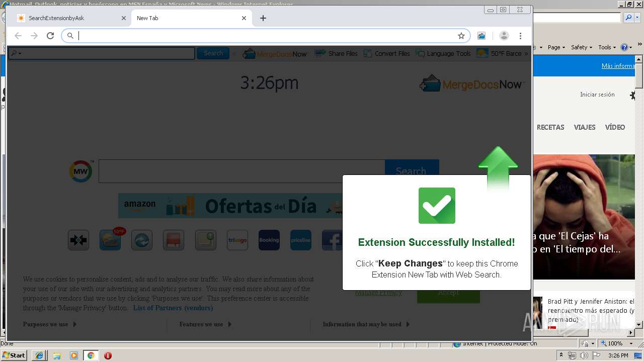Open the Chrome taskbar icon

[91, 355]
